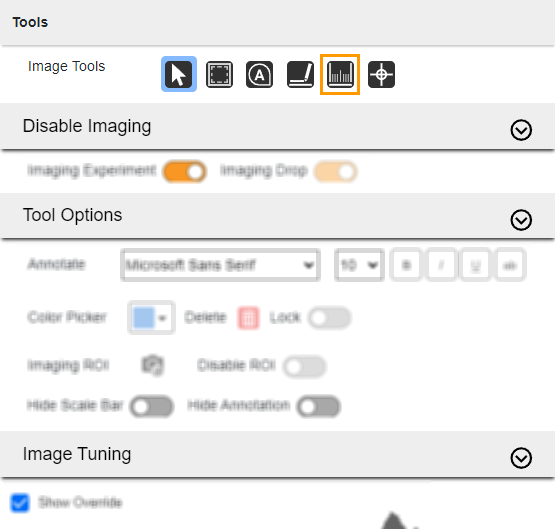
Task: Select the pointer arrow image tool
Action: point(179,74)
